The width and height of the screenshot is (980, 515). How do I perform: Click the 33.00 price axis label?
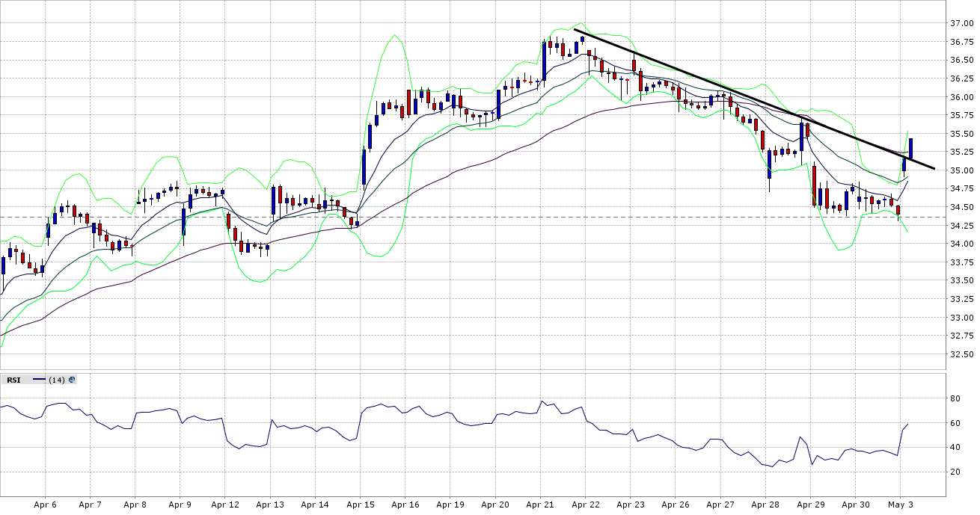tap(961, 318)
